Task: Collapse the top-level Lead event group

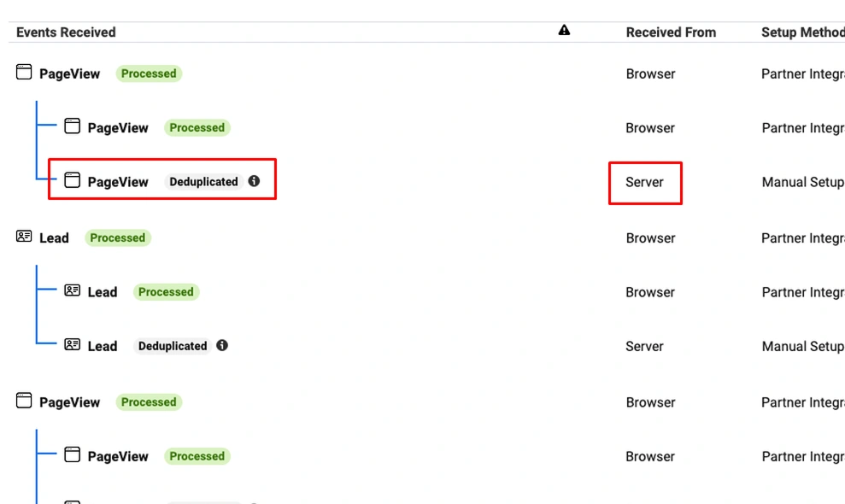Action: (x=54, y=238)
